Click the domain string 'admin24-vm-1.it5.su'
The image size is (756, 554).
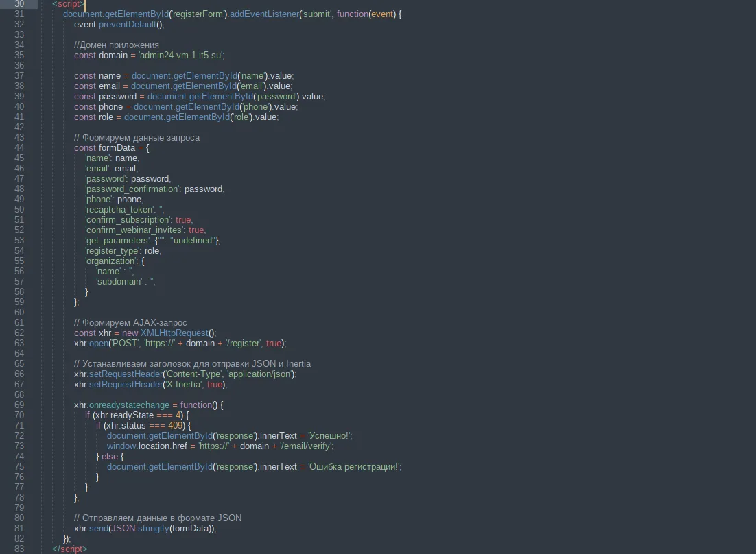pos(180,56)
